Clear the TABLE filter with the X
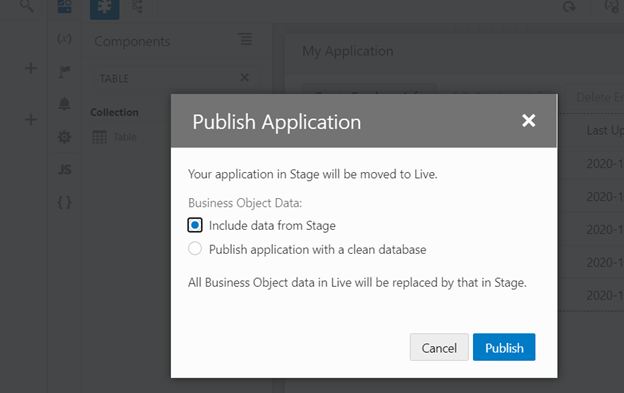The image size is (624, 393). (245, 77)
